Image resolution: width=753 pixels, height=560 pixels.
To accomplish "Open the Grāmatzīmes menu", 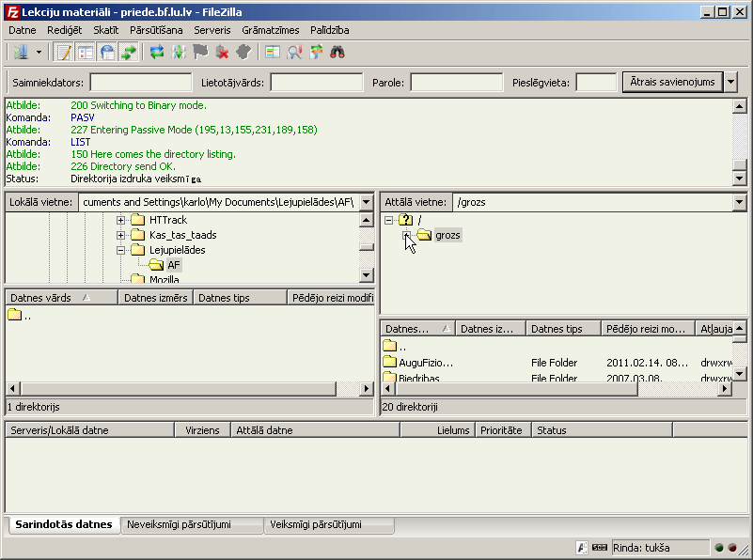I will [271, 30].
